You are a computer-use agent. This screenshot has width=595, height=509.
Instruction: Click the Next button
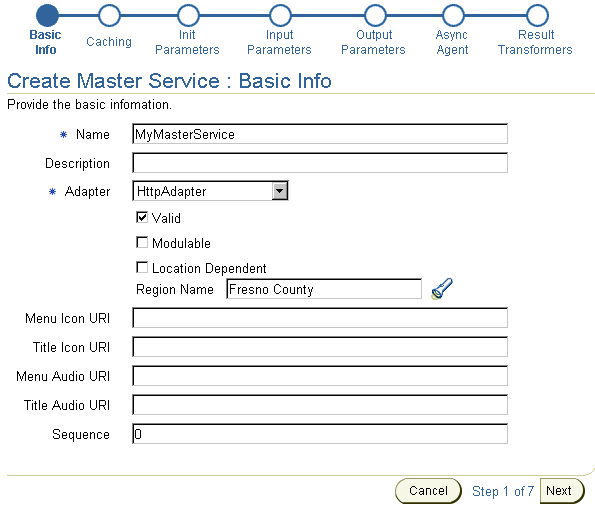point(562,491)
